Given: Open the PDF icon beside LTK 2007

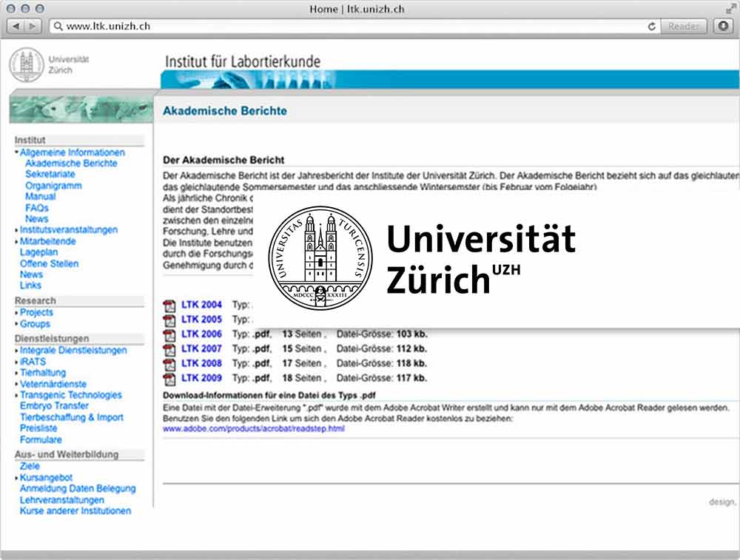Looking at the screenshot, I should (x=169, y=350).
